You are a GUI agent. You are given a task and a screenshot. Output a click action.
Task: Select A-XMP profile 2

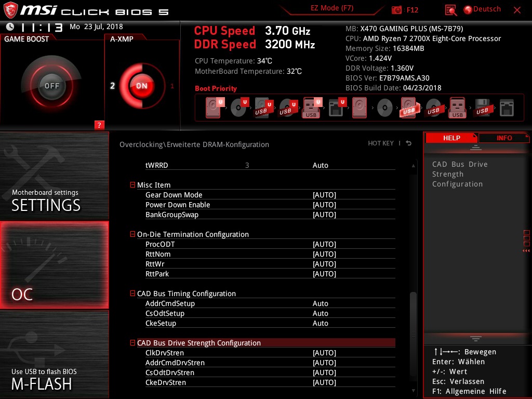[x=112, y=86]
